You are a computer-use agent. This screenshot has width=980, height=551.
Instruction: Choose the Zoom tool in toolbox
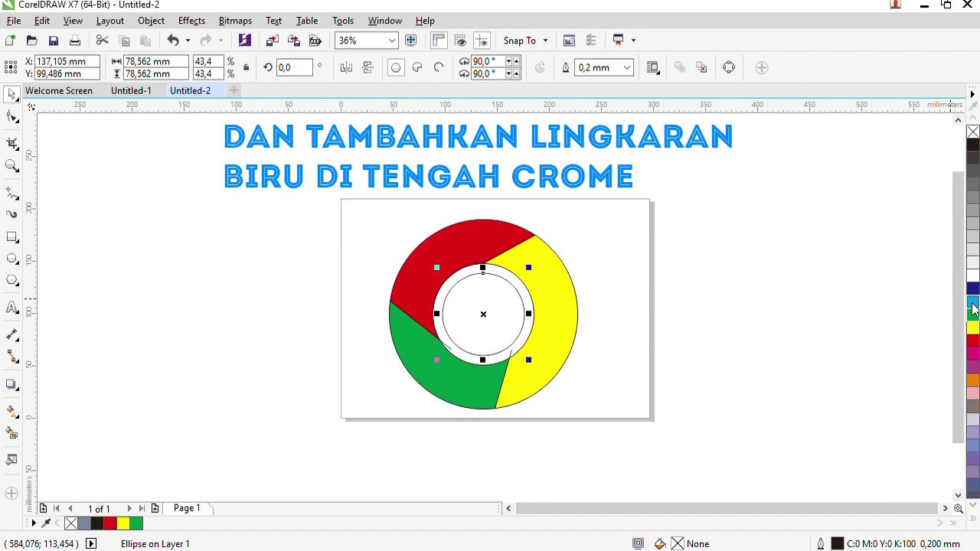click(x=12, y=165)
